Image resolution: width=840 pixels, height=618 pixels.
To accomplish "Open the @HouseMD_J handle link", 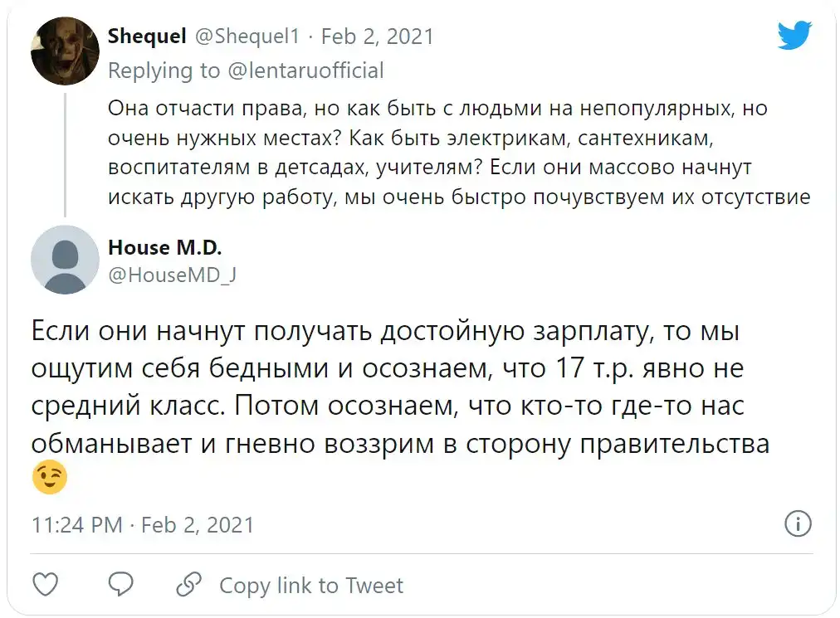I will click(x=173, y=275).
